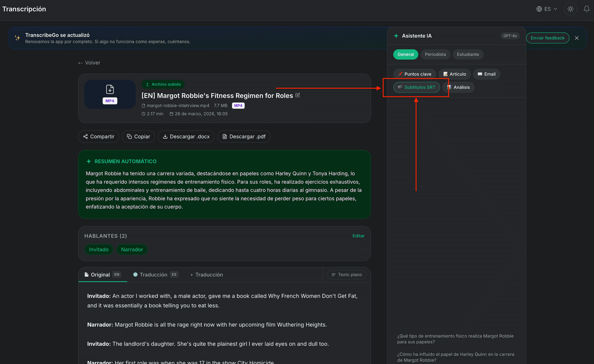
Task: Open the theme brightness toggle icon
Action: tap(570, 9)
